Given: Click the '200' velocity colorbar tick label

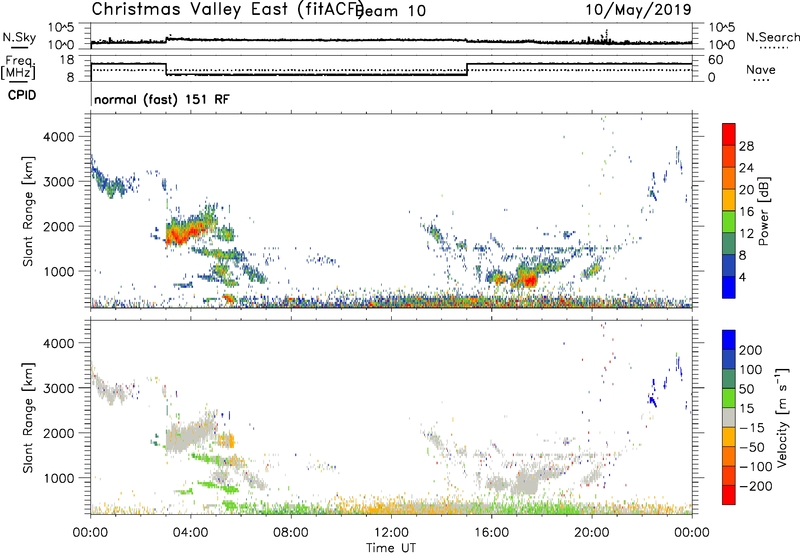Looking at the screenshot, I should point(751,350).
